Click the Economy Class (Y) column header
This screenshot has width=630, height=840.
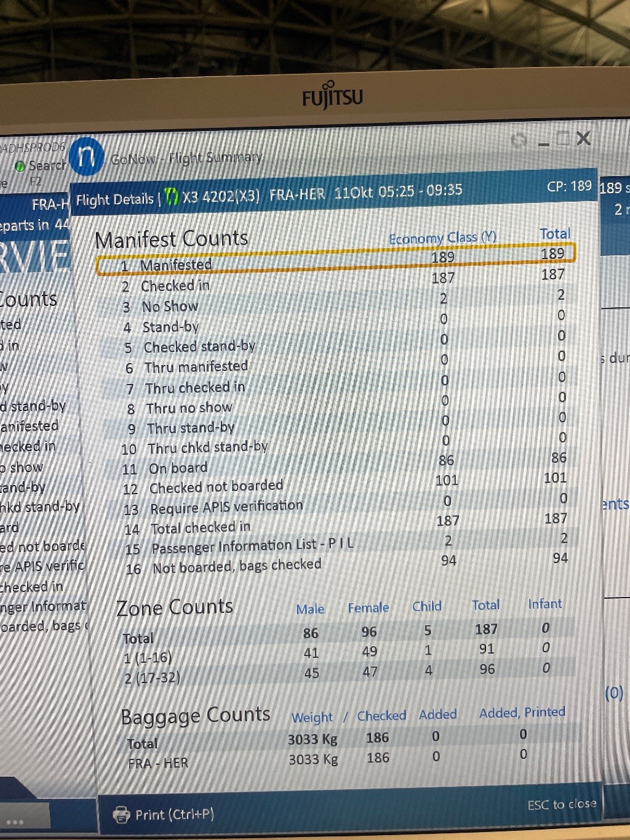click(442, 238)
